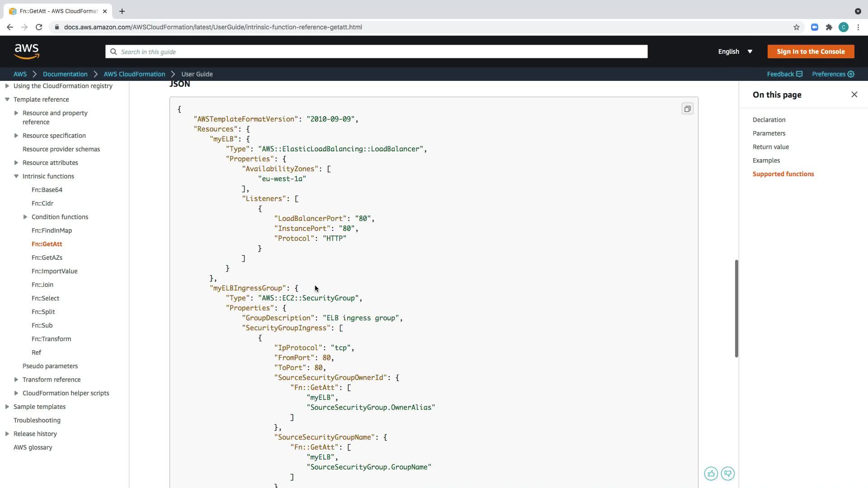The width and height of the screenshot is (868, 488).
Task: Open Fn::Join reference page
Action: [x=42, y=285]
